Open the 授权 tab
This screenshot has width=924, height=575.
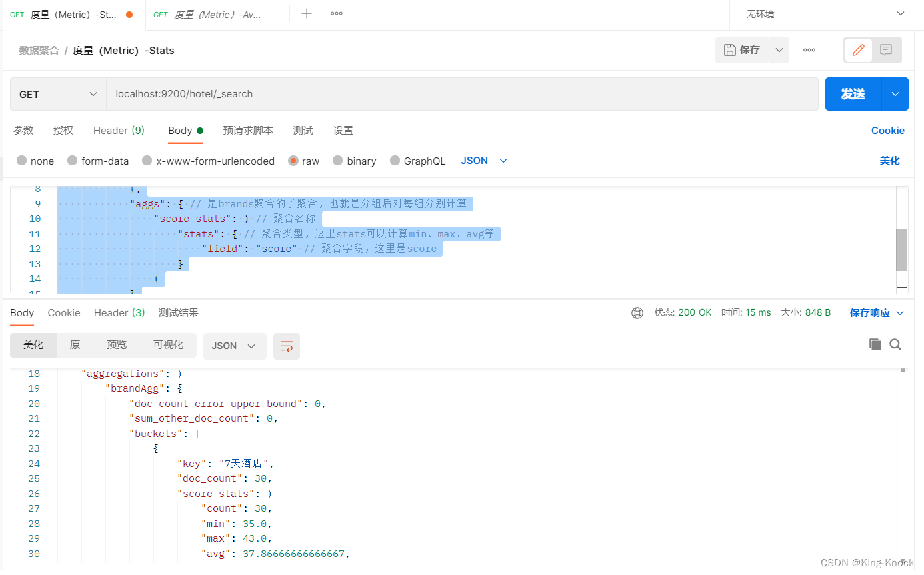(63, 131)
